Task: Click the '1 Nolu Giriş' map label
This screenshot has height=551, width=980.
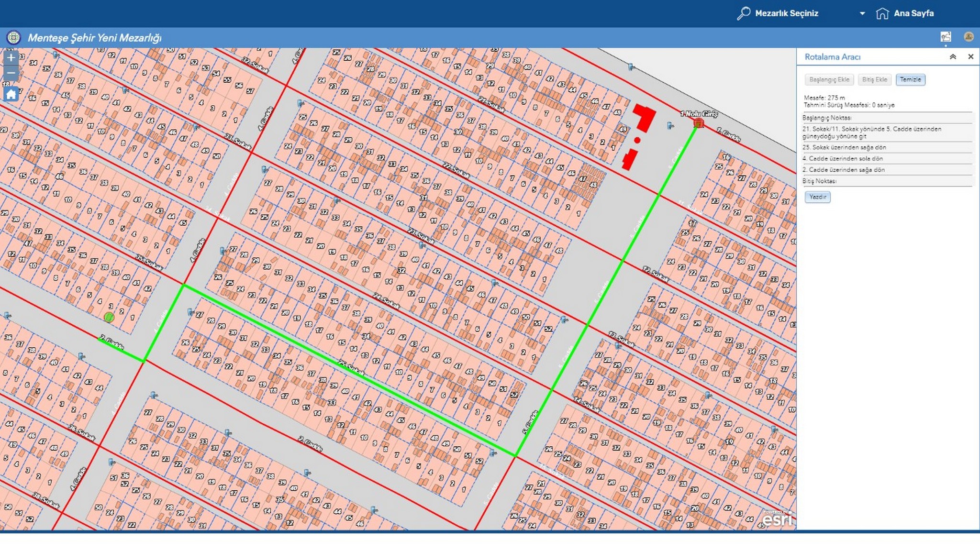Action: (699, 114)
